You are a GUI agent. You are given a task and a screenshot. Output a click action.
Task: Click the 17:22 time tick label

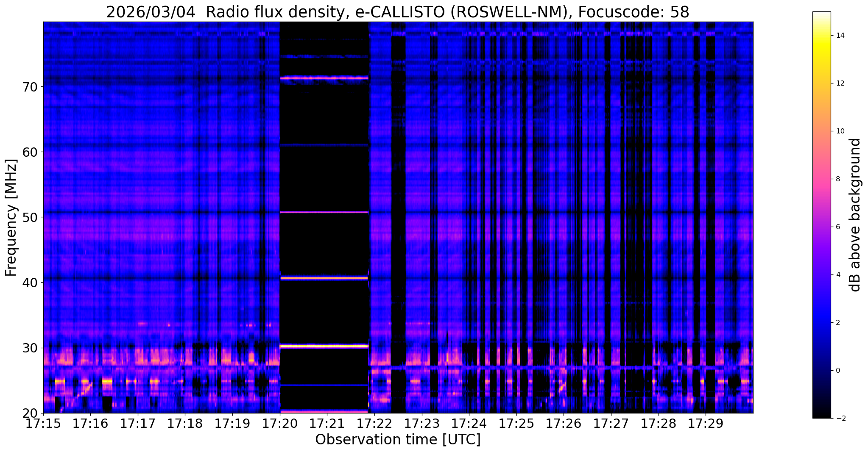pyautogui.click(x=374, y=424)
